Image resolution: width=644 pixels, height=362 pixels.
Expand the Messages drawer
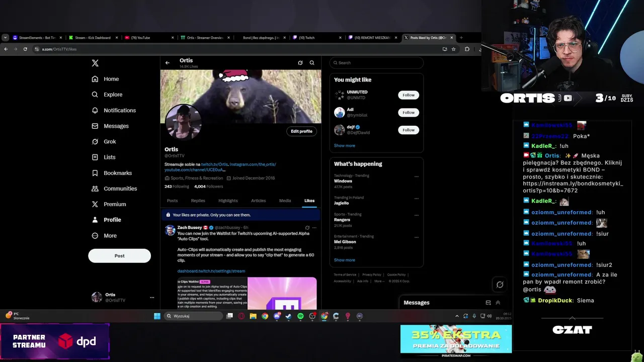[x=498, y=303]
